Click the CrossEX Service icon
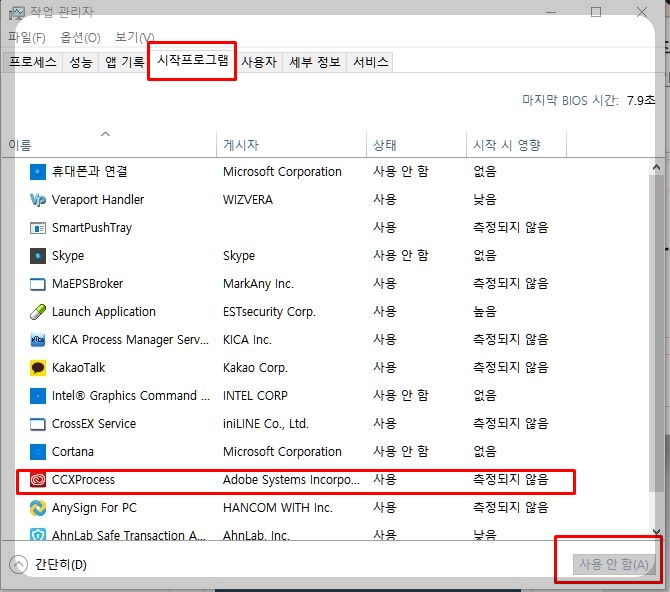 pos(38,424)
